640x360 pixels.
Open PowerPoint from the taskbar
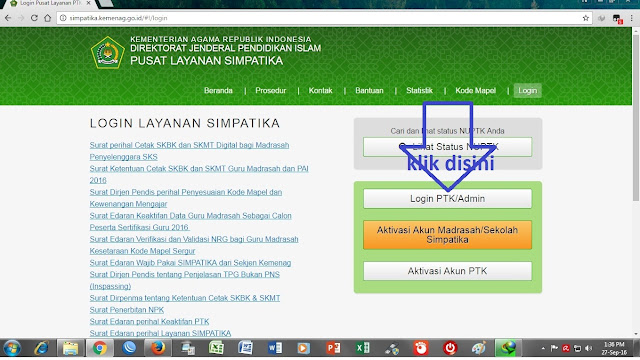[x=333, y=348]
